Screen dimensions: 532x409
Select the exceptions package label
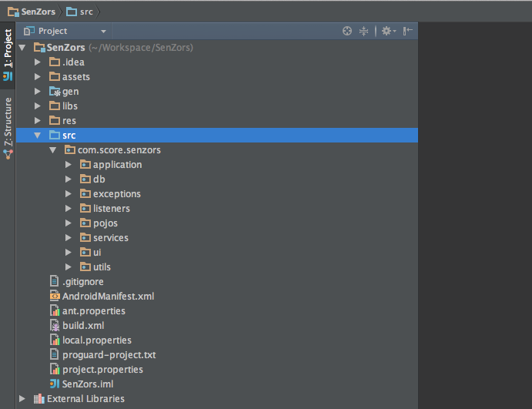pyautogui.click(x=117, y=194)
